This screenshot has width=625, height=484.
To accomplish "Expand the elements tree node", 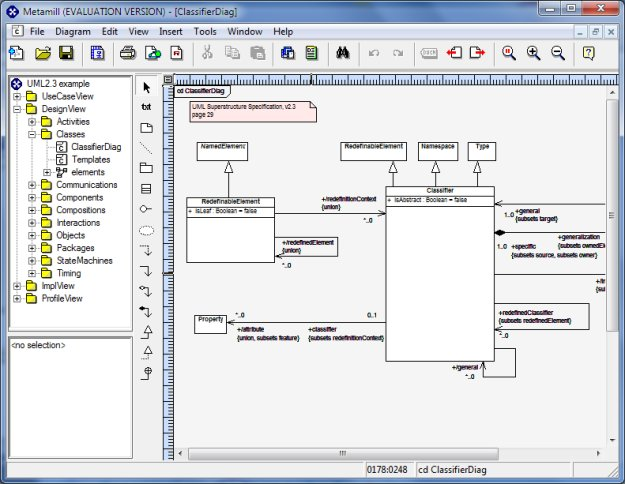I will [x=47, y=172].
